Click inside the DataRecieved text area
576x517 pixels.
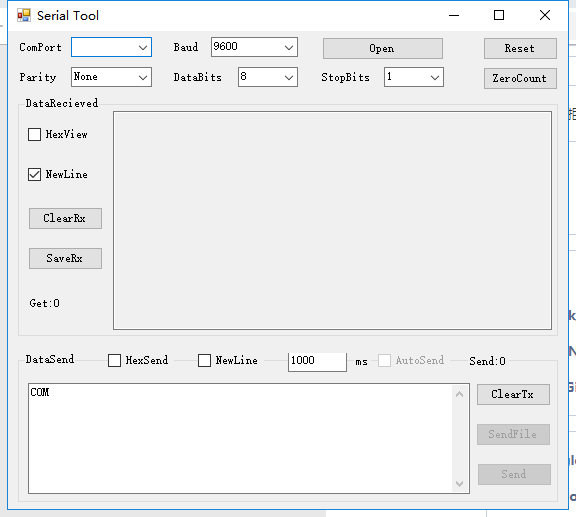pyautogui.click(x=332, y=220)
